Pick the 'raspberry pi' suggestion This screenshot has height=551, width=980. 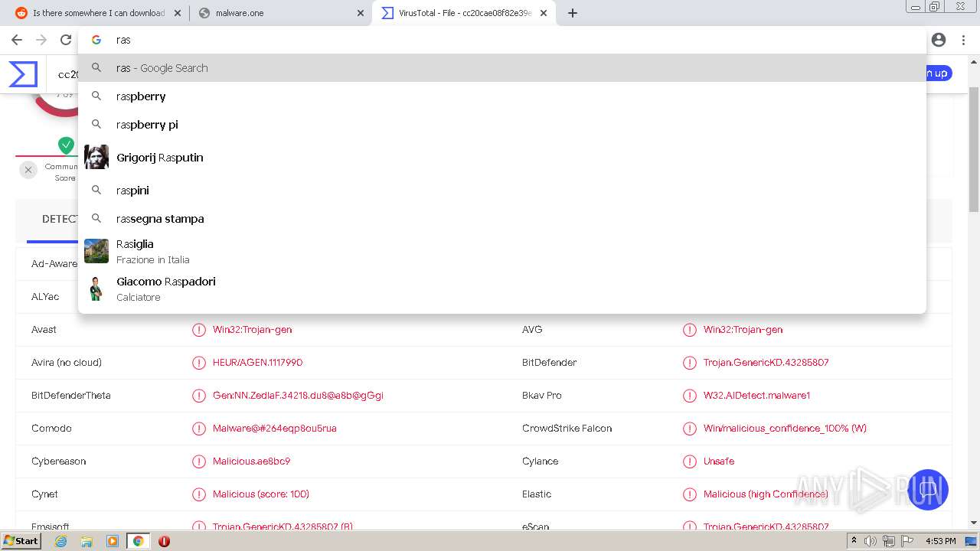tap(501, 125)
